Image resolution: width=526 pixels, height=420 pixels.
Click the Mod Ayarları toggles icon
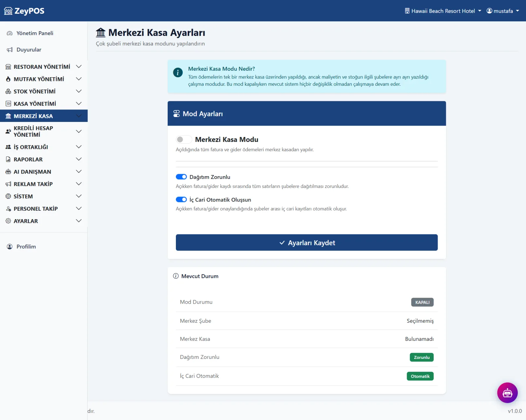177,114
